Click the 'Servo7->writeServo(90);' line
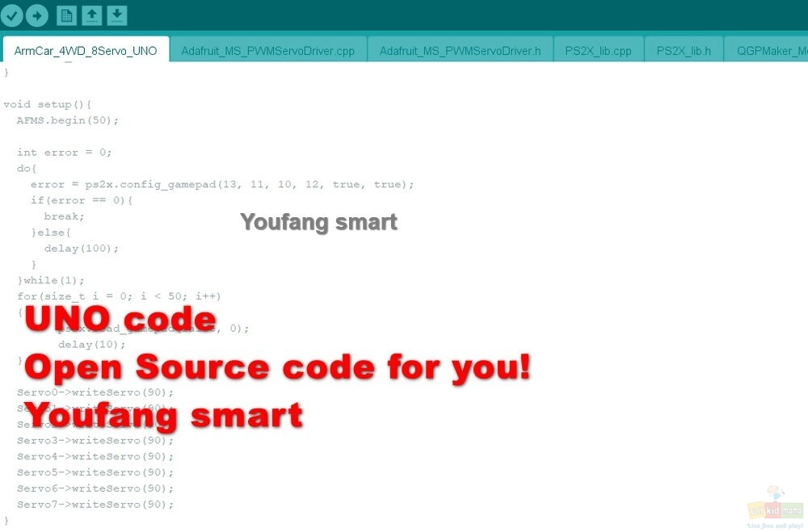 click(95, 505)
